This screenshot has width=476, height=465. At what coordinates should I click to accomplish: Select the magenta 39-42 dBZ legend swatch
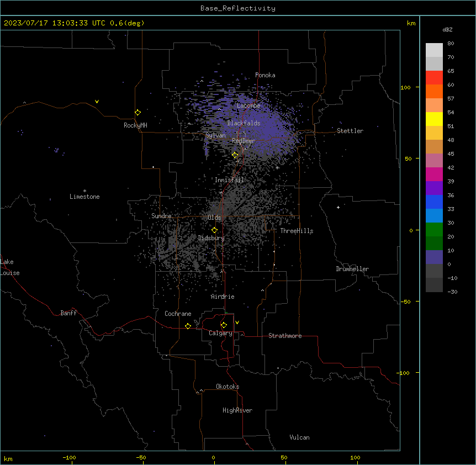point(434,174)
